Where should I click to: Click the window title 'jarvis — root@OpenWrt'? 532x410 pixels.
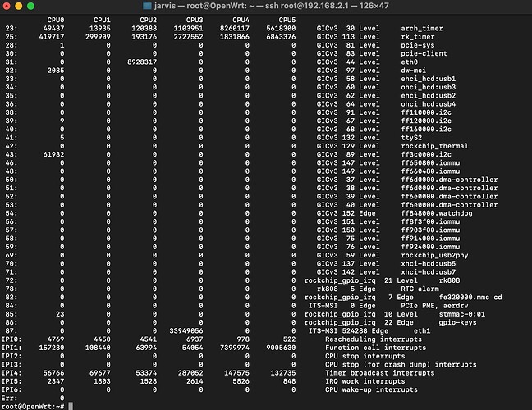(200, 6)
